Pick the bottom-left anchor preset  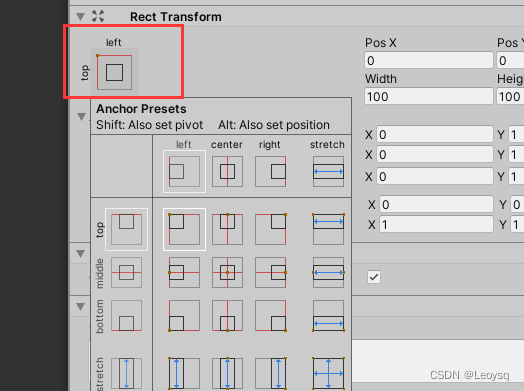[x=184, y=315]
